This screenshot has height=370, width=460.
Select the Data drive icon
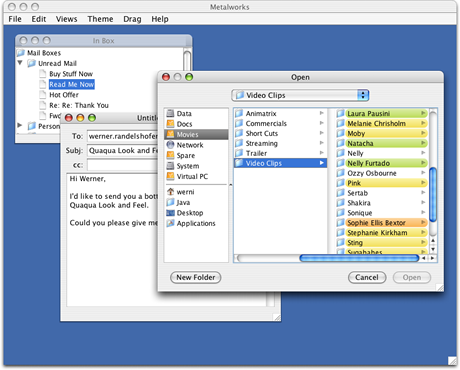pos(170,113)
